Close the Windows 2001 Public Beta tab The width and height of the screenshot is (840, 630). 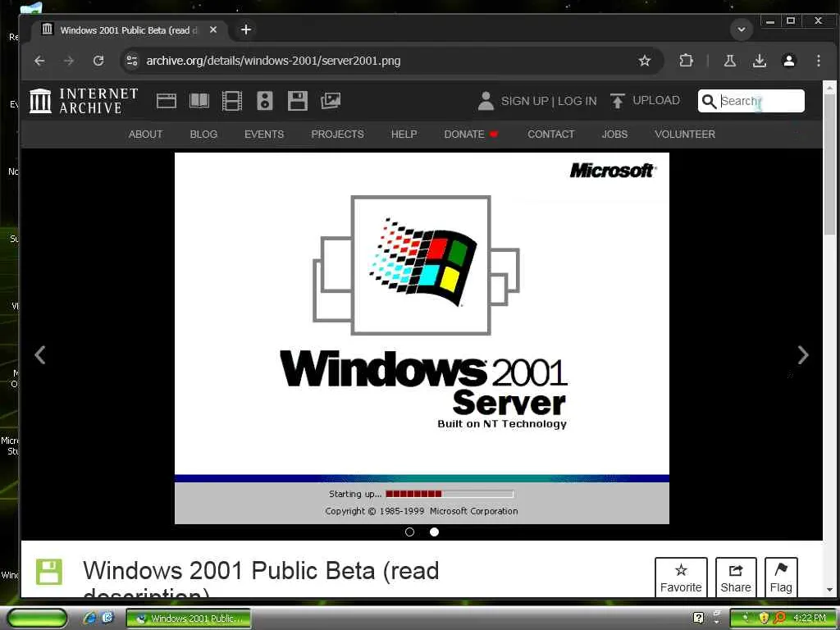click(x=213, y=30)
